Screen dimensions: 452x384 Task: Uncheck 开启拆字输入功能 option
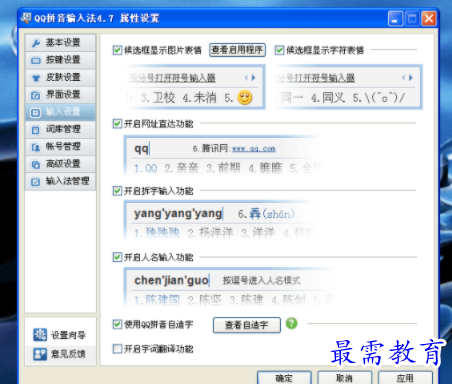(117, 191)
